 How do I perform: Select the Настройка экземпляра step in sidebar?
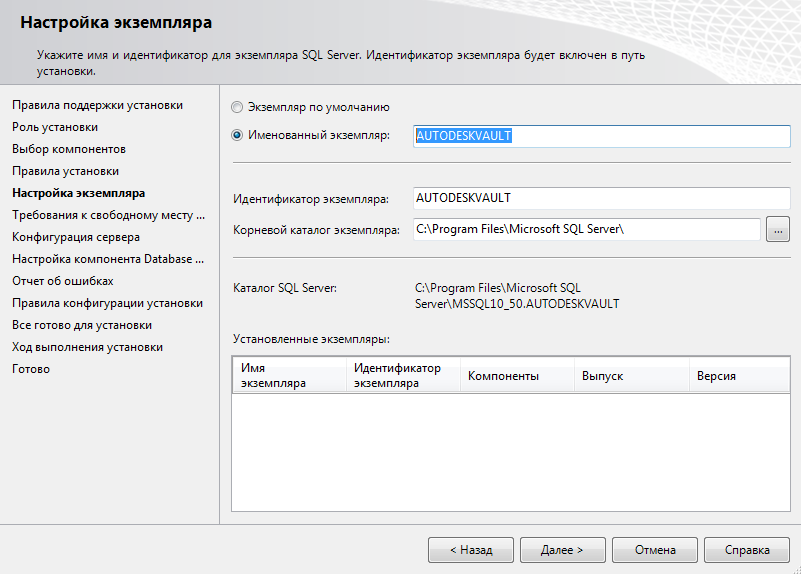(x=79, y=193)
